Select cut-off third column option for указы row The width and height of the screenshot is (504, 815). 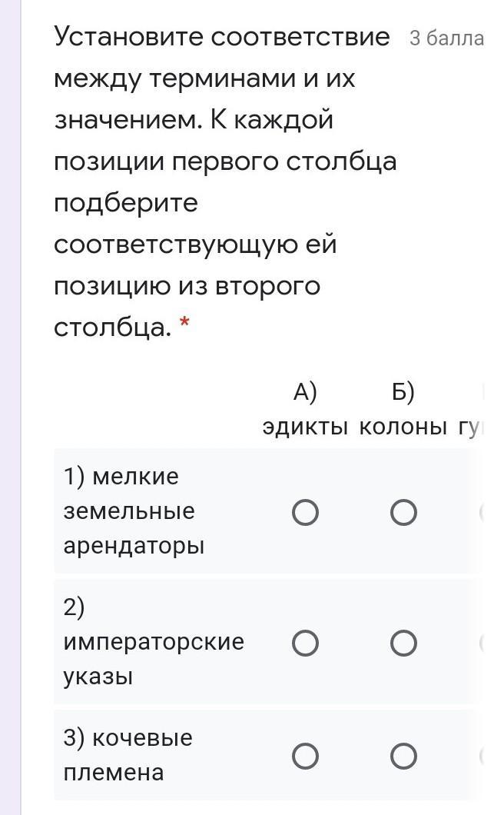coord(482,643)
